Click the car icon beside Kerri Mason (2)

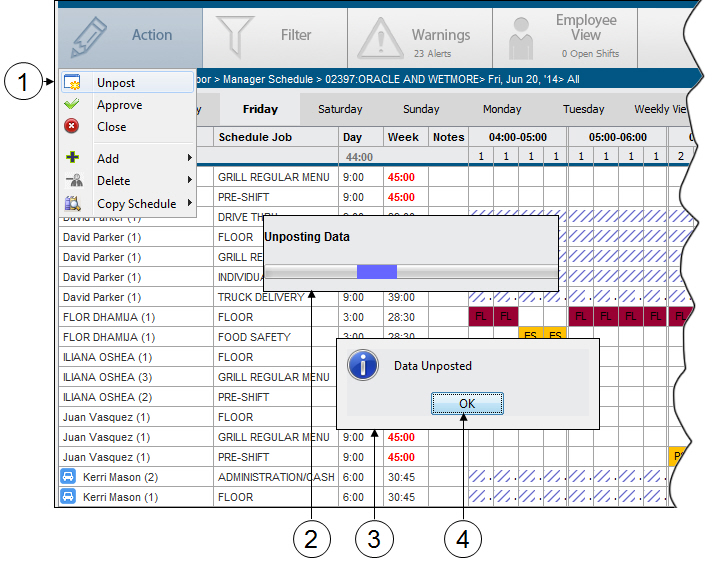[x=68, y=477]
